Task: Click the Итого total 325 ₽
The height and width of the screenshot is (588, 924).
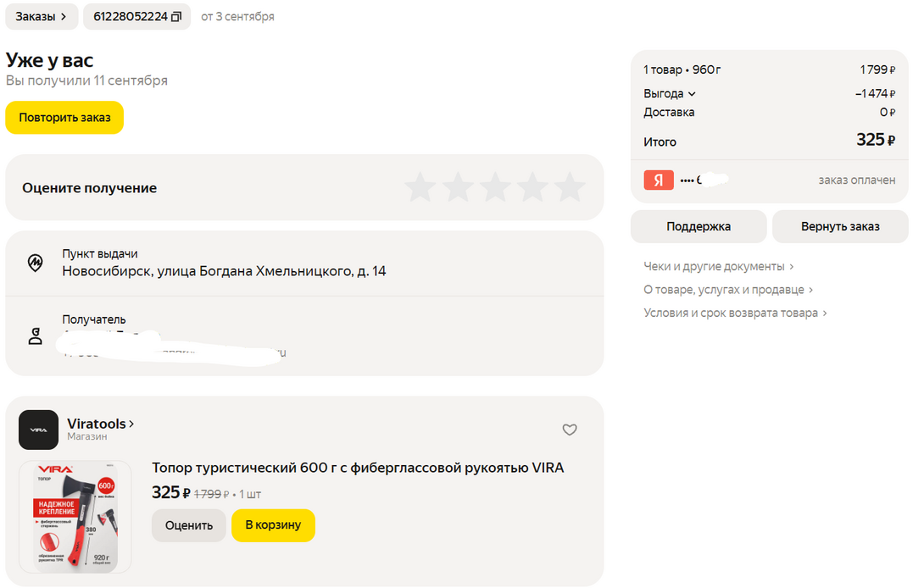Action: point(876,140)
